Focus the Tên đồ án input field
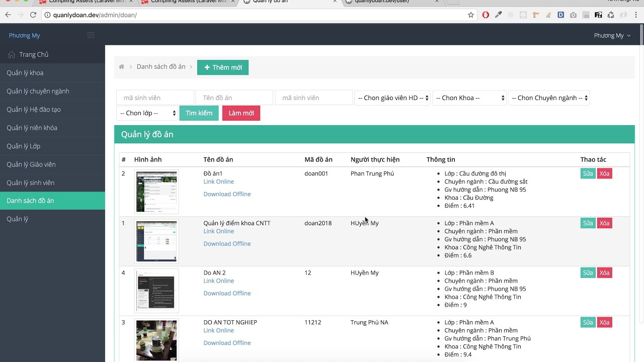Screen dimensions: 644x362 tap(234, 98)
